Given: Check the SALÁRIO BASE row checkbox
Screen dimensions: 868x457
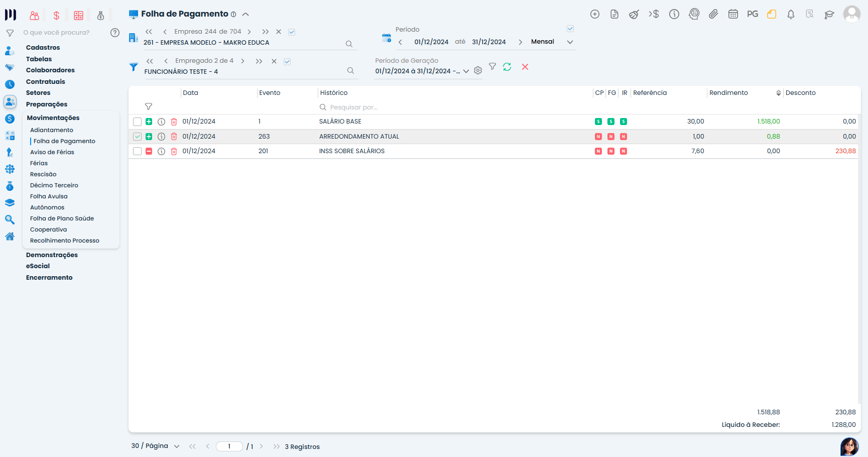Looking at the screenshot, I should pyautogui.click(x=137, y=122).
